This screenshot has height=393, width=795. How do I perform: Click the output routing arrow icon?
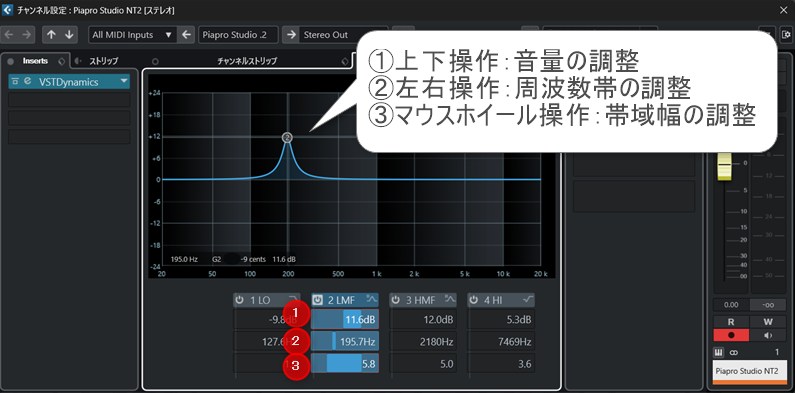[x=291, y=34]
